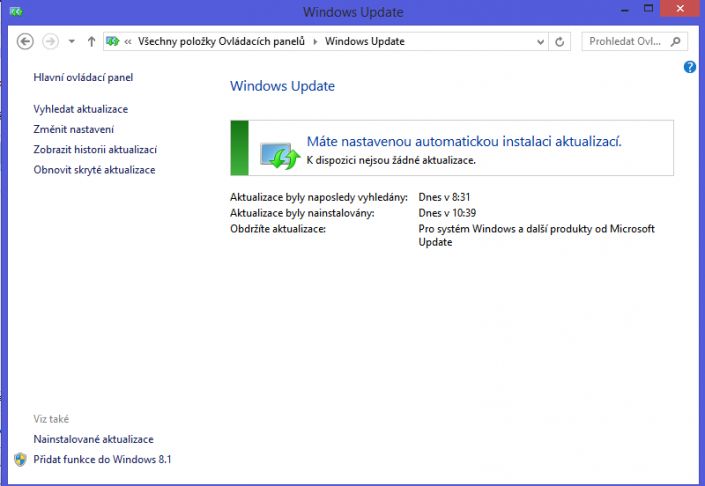Click Obnovit skryté aktualizace link

(x=94, y=169)
